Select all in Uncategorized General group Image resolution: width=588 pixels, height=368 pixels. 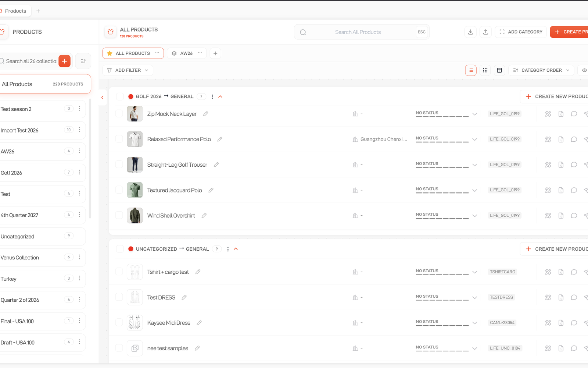click(120, 249)
